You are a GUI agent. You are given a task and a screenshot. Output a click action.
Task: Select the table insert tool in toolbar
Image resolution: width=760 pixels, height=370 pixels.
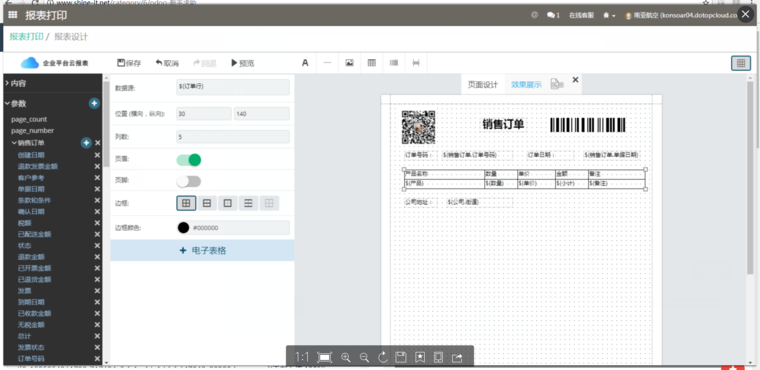pos(372,63)
